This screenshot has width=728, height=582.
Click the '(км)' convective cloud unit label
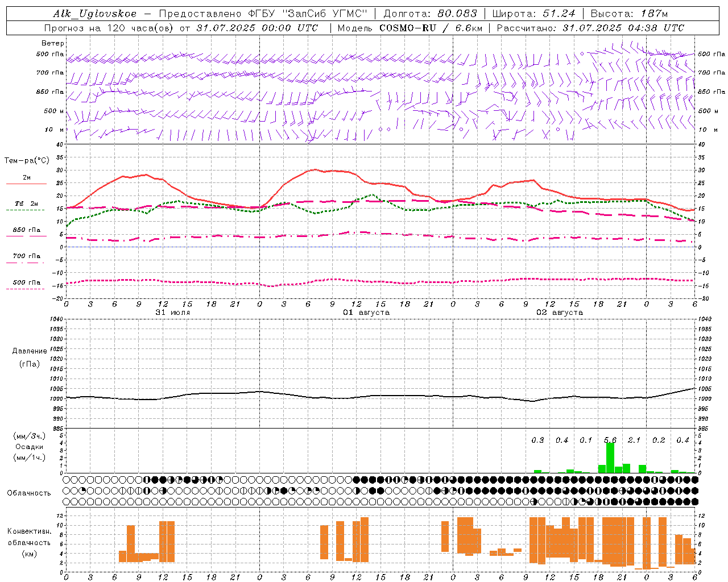(x=30, y=554)
